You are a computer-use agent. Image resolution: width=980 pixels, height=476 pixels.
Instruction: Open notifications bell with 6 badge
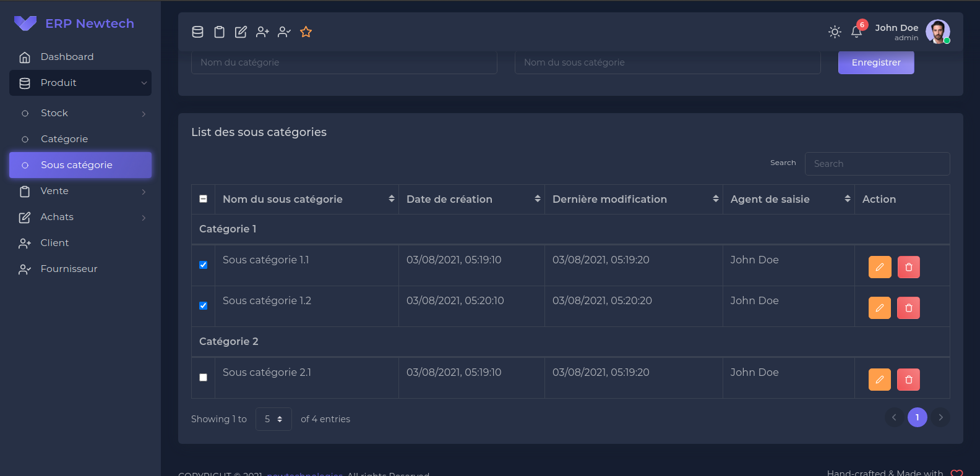point(856,32)
